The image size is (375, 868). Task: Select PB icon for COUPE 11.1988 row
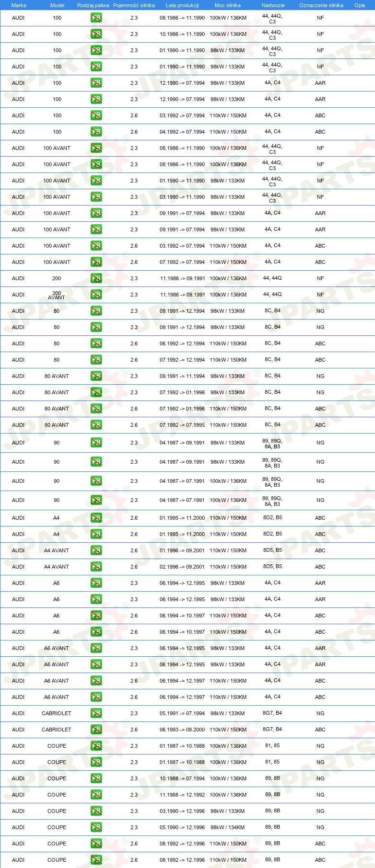(x=96, y=795)
